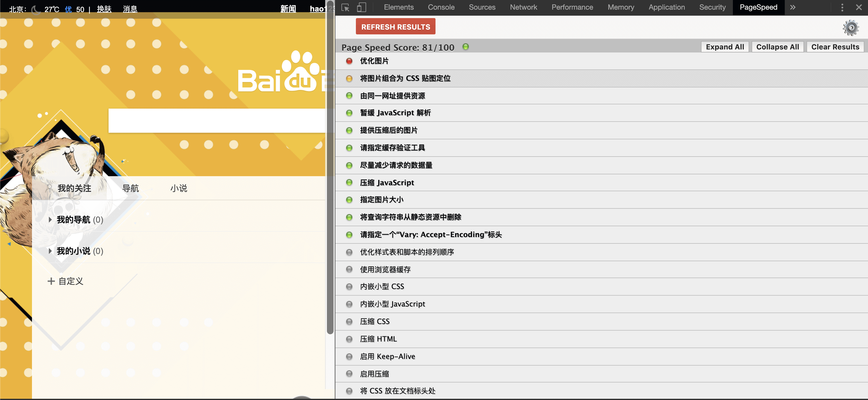
Task: Switch to the Elements tab
Action: click(x=399, y=8)
